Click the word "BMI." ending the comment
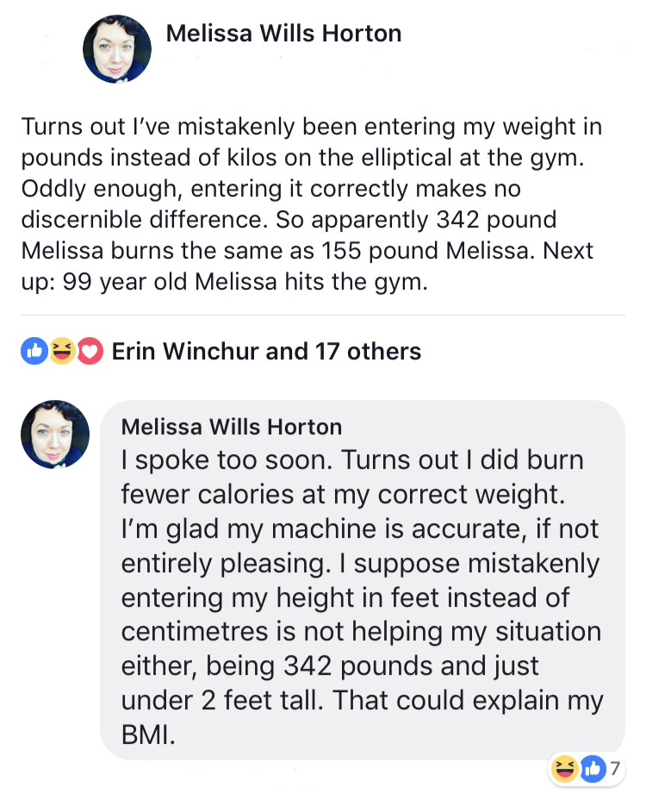 click(148, 734)
